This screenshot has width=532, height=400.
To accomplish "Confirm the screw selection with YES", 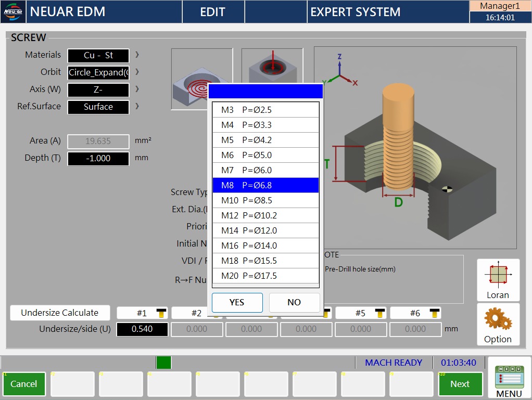I will coord(237,302).
